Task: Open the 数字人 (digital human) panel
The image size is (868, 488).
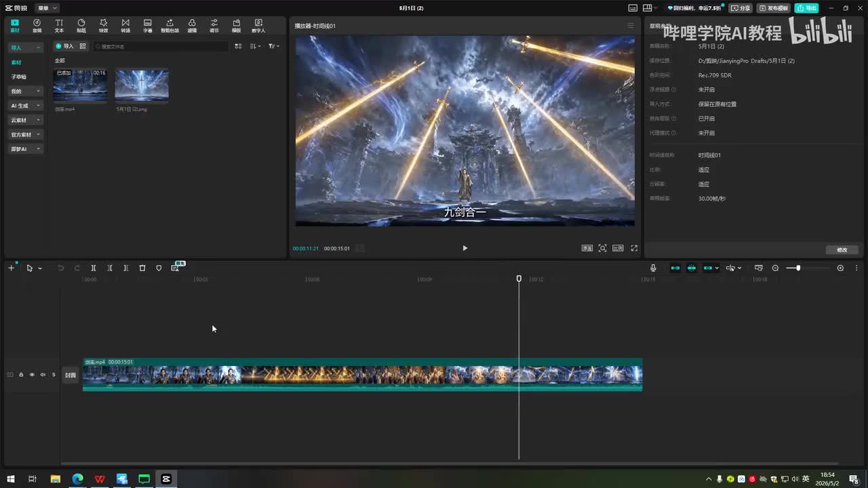Action: [258, 26]
